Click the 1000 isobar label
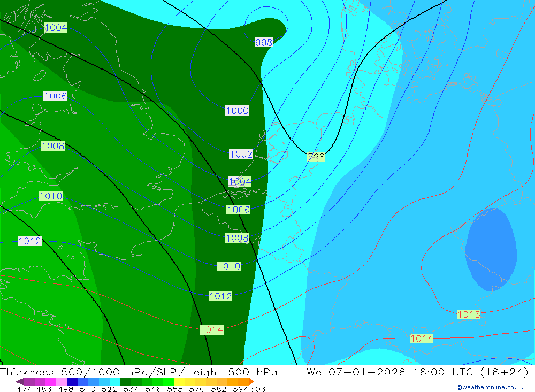Image resolution: width=535 pixels, height=392 pixels. tap(237, 111)
